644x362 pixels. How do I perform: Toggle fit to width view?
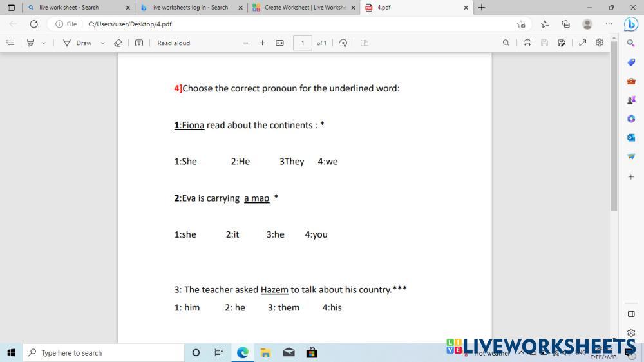279,43
